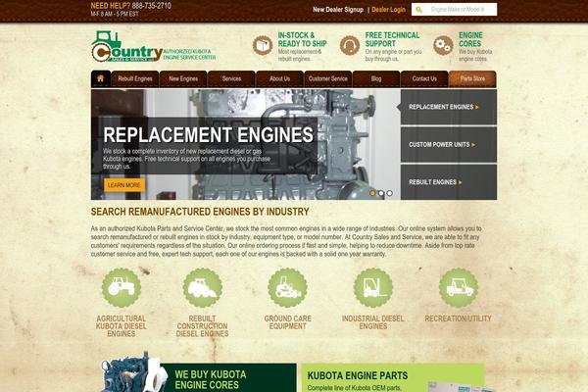This screenshot has width=588, height=392.
Task: Click the Home icon in navigation bar
Action: click(x=101, y=78)
